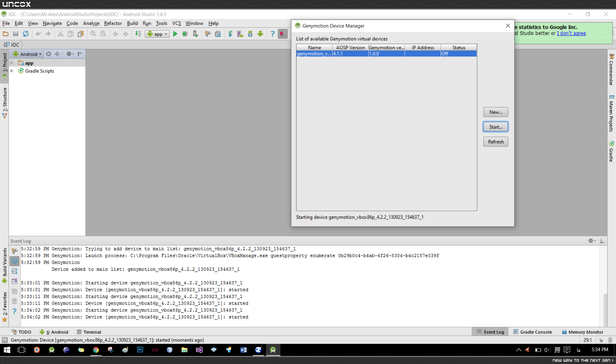Open Project Structure from the toolbar
The image size is (616, 364).
218,34
